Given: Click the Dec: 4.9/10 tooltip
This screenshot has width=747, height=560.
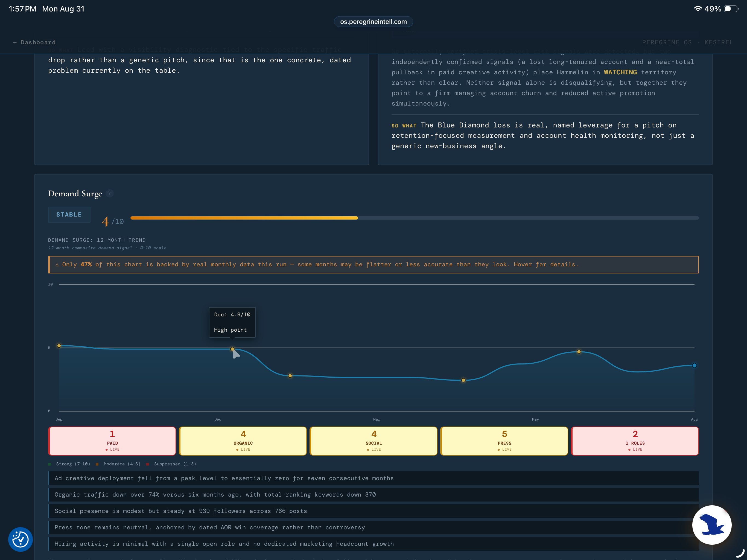Looking at the screenshot, I should (232, 322).
